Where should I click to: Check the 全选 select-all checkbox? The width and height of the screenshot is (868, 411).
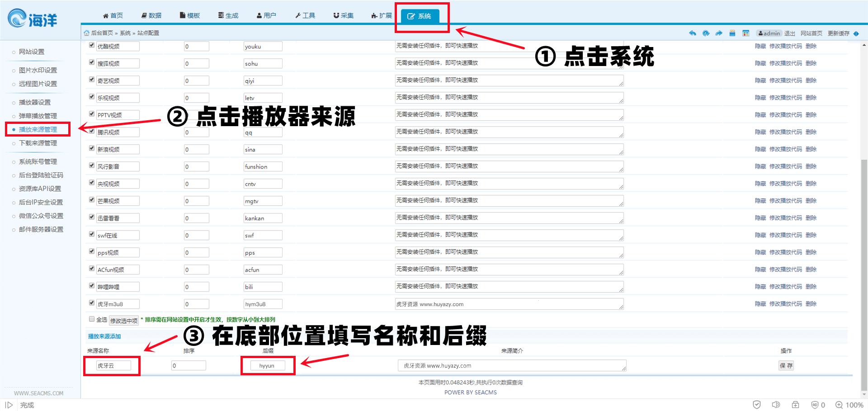tap(91, 319)
